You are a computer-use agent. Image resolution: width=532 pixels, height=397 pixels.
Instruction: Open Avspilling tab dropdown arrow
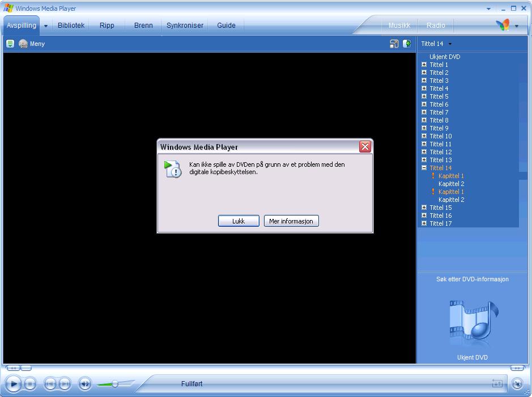coord(46,26)
